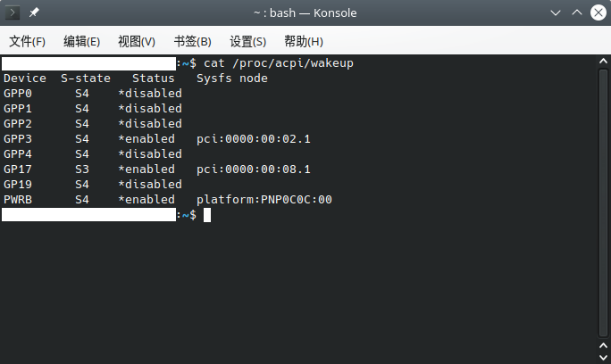
Task: Toggle the pin window on all desktops icon
Action: coord(34,12)
